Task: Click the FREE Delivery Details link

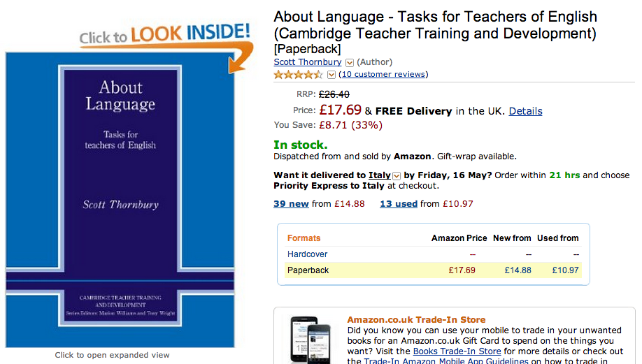Action: (x=525, y=111)
